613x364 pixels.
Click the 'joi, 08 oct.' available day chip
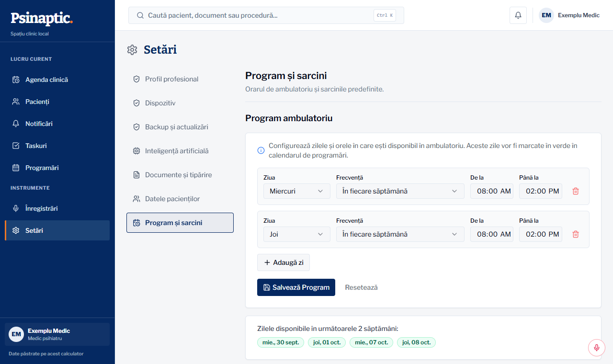pos(417,342)
